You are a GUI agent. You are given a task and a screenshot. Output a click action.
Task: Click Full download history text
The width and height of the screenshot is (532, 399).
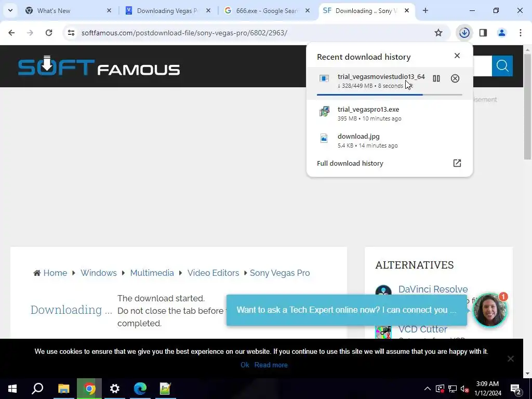[350, 164]
